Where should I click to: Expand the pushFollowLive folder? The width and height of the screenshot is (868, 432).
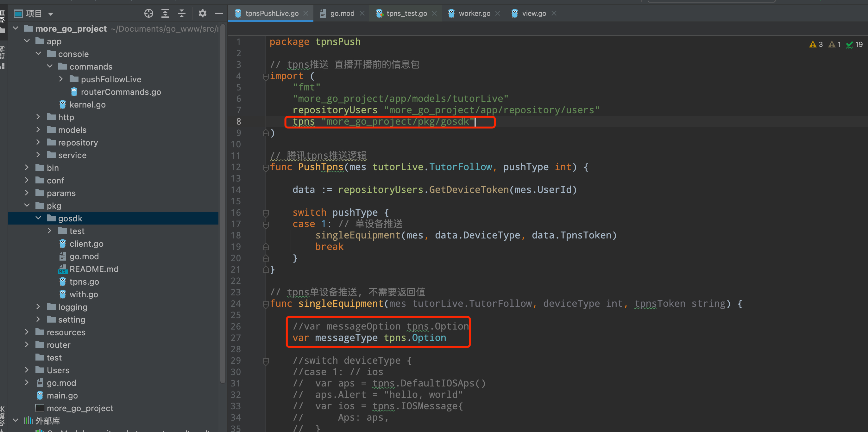click(x=61, y=79)
